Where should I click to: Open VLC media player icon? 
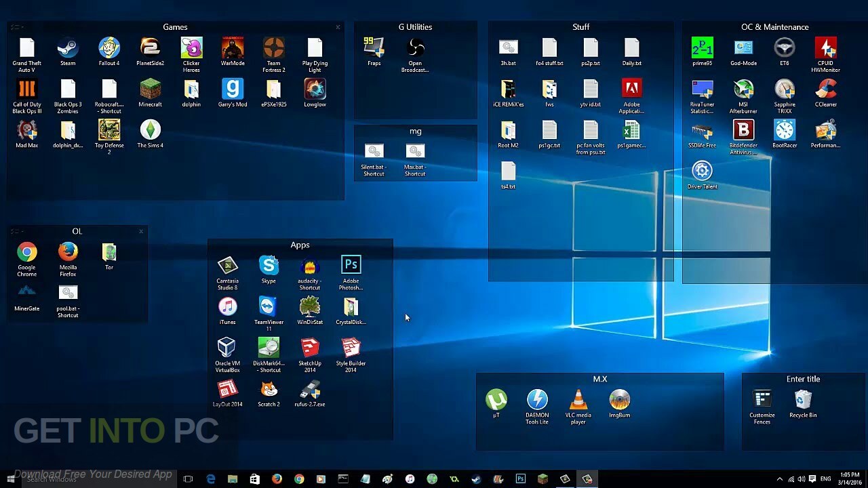[578, 407]
